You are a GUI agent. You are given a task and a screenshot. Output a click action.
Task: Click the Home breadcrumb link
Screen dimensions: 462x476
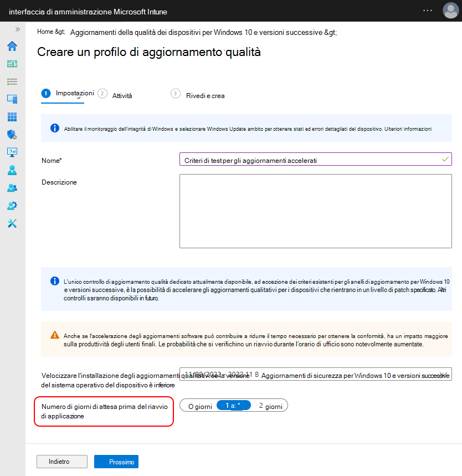click(x=45, y=32)
